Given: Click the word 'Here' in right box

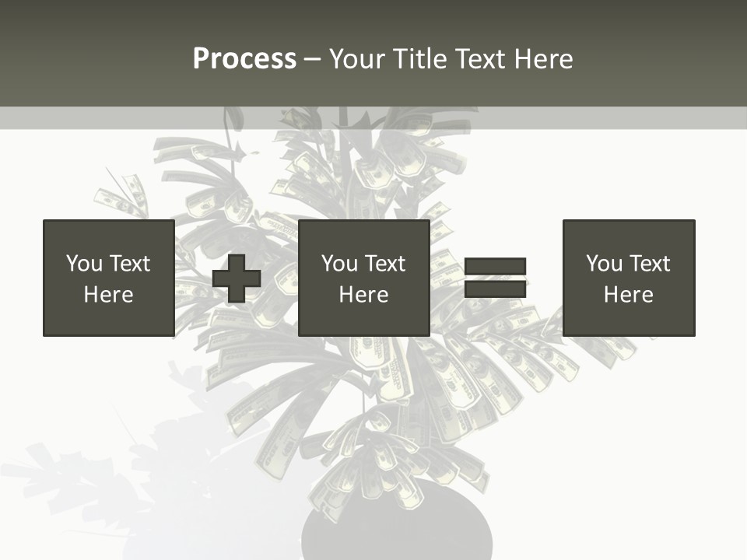Looking at the screenshot, I should click(628, 295).
